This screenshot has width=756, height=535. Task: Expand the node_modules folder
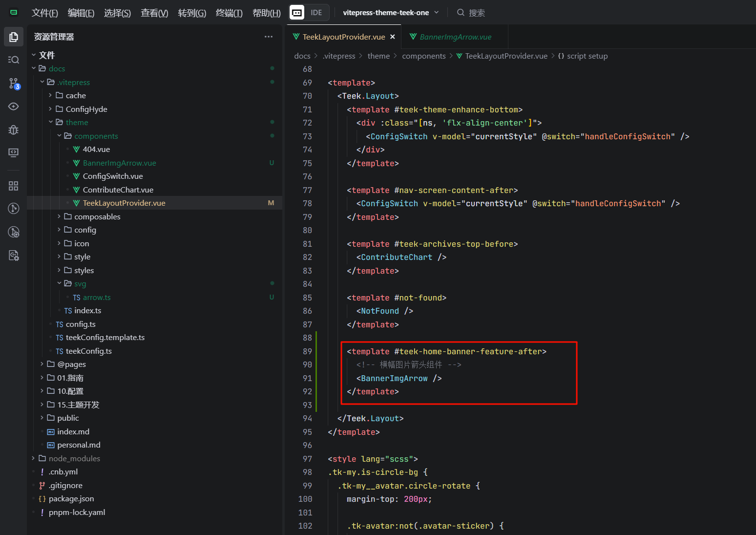(34, 458)
